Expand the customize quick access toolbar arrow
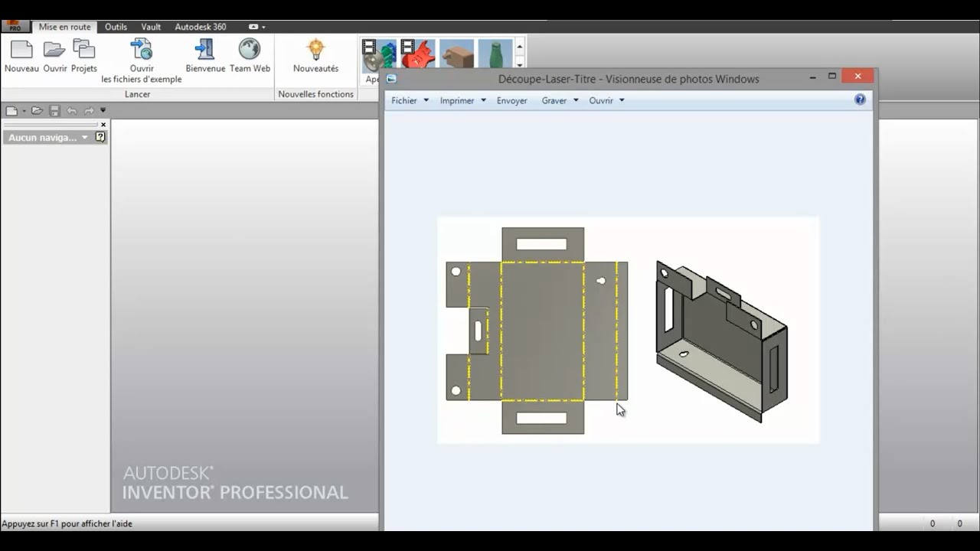980x551 pixels. click(103, 111)
